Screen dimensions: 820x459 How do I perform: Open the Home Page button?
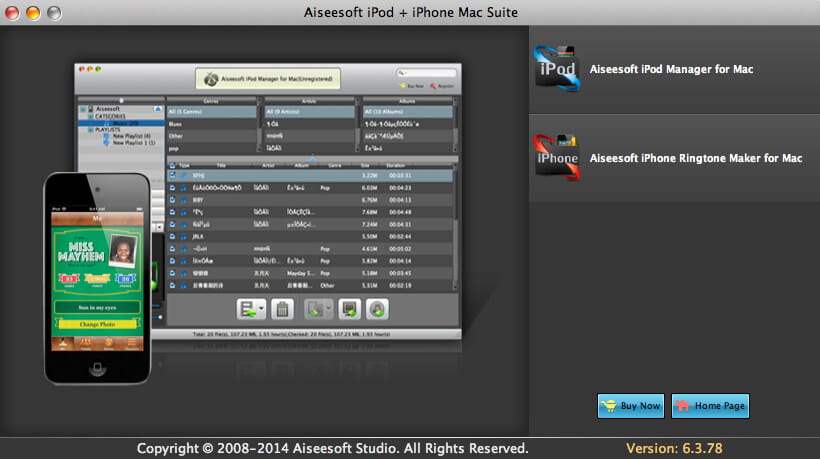710,406
